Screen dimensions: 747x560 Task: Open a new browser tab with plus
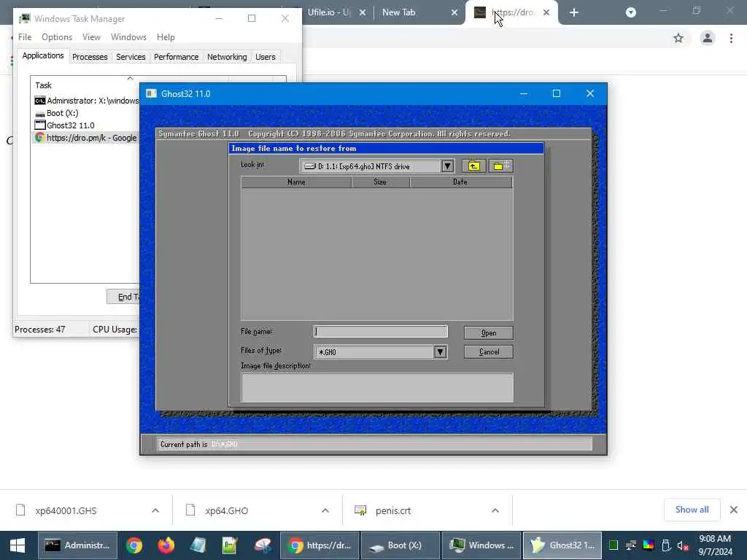574,12
